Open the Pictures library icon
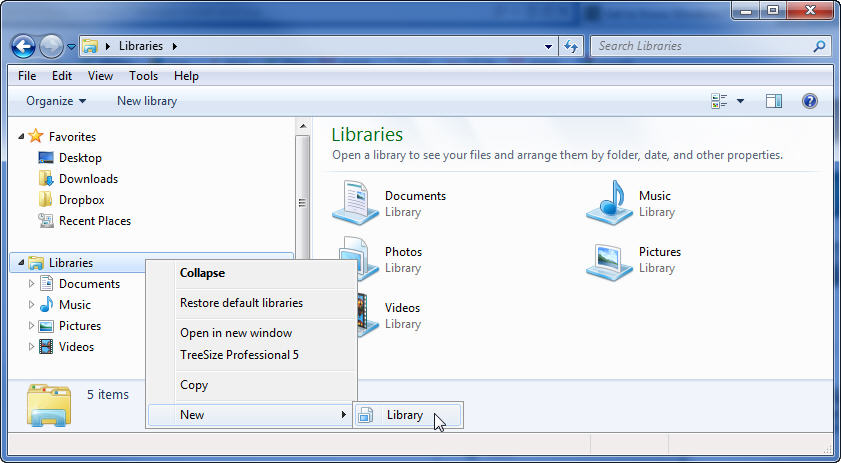The height and width of the screenshot is (463, 841). pos(607,259)
